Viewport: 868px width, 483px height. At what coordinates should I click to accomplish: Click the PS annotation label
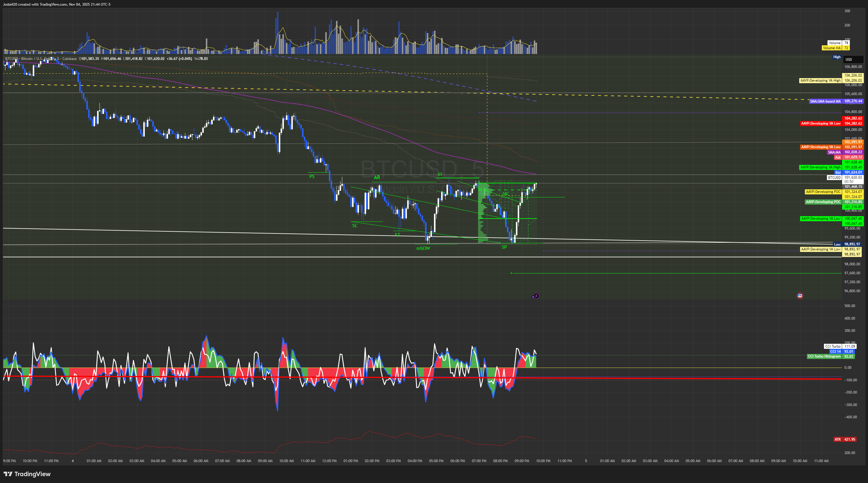(x=312, y=177)
